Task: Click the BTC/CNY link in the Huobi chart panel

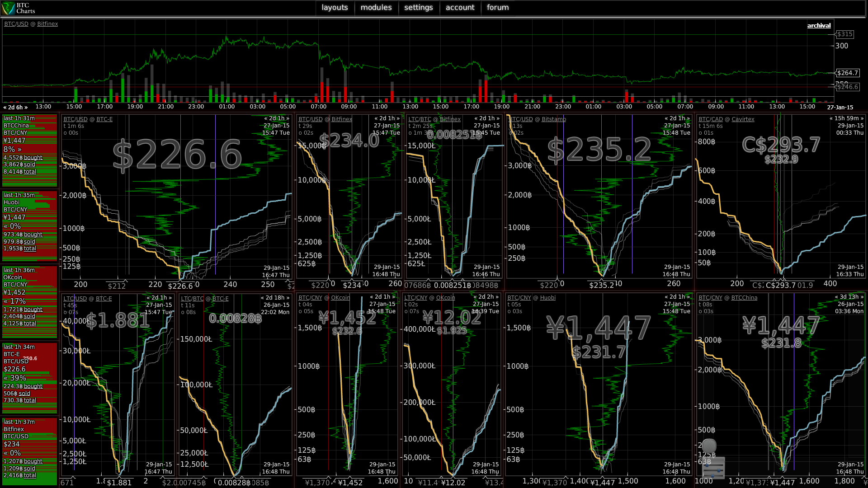Action: [x=519, y=298]
